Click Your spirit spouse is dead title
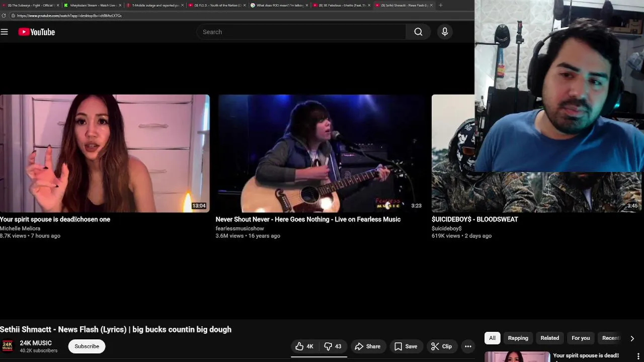Image resolution: width=644 pixels, height=362 pixels. click(x=55, y=219)
